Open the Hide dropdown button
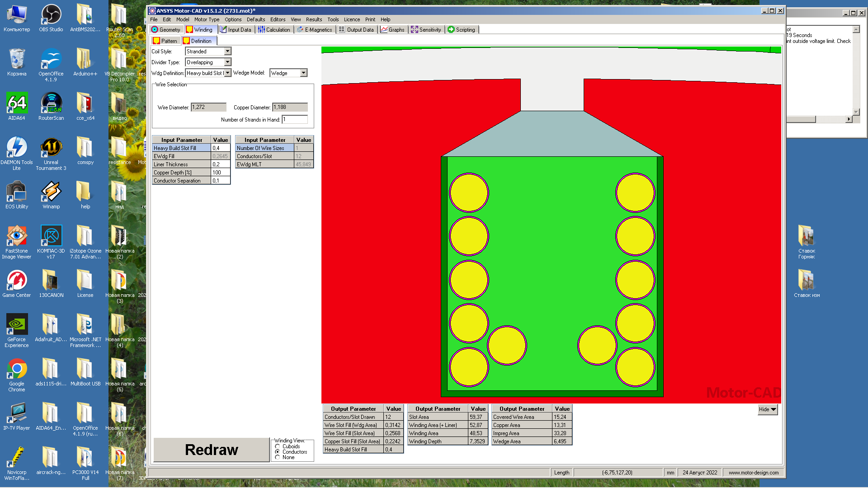This screenshot has height=488, width=868. click(768, 409)
